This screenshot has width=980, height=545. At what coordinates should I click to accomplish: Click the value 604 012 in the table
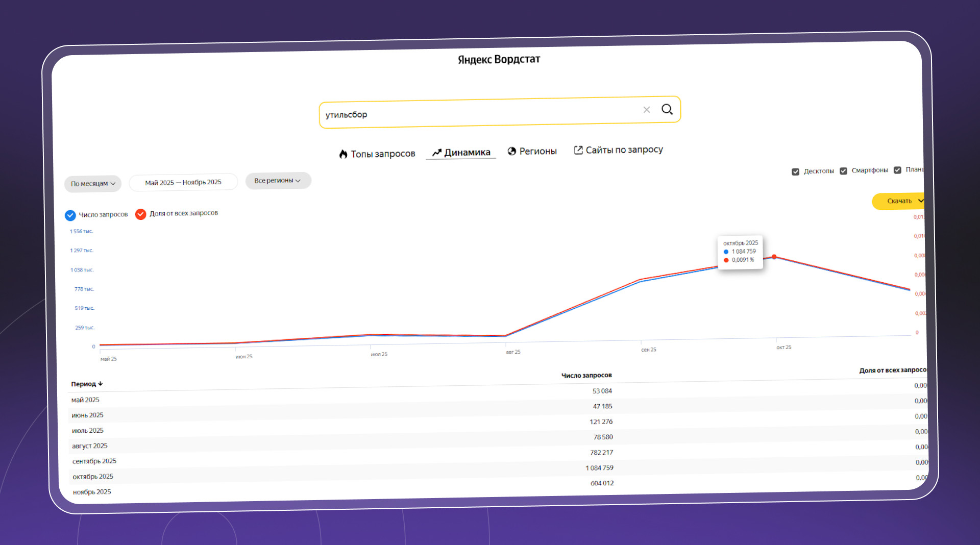[602, 483]
